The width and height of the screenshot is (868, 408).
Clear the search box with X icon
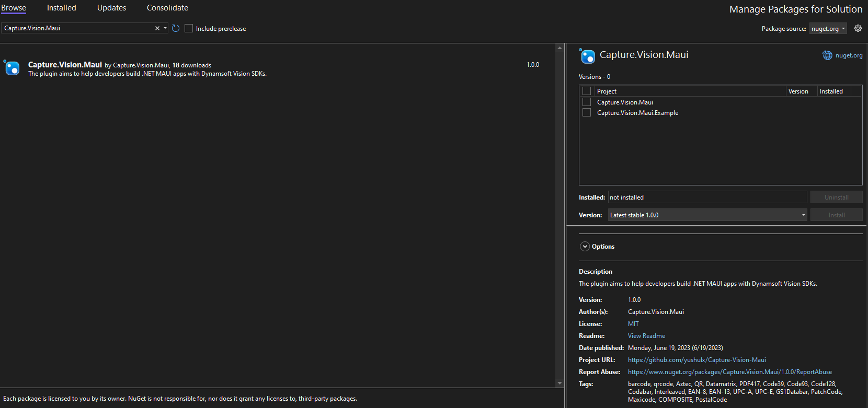[157, 28]
